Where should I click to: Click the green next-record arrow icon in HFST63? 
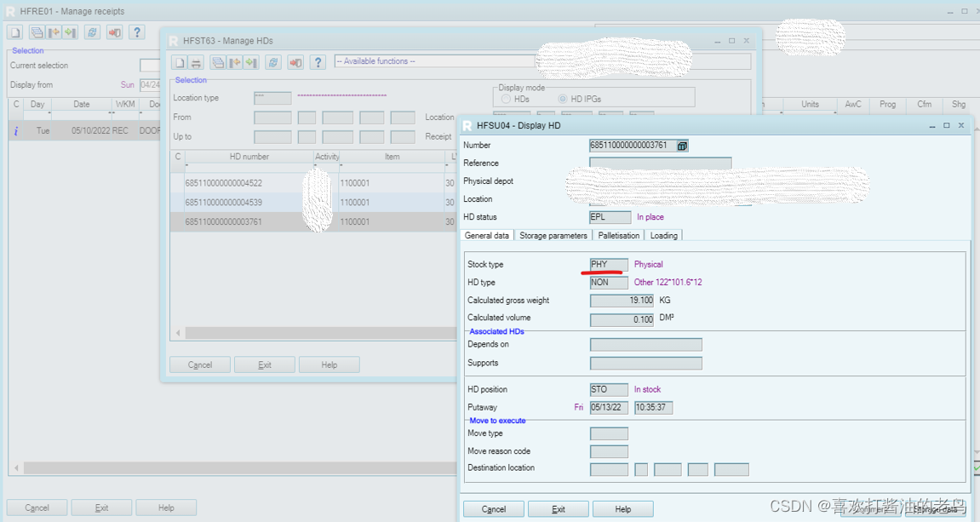(251, 62)
